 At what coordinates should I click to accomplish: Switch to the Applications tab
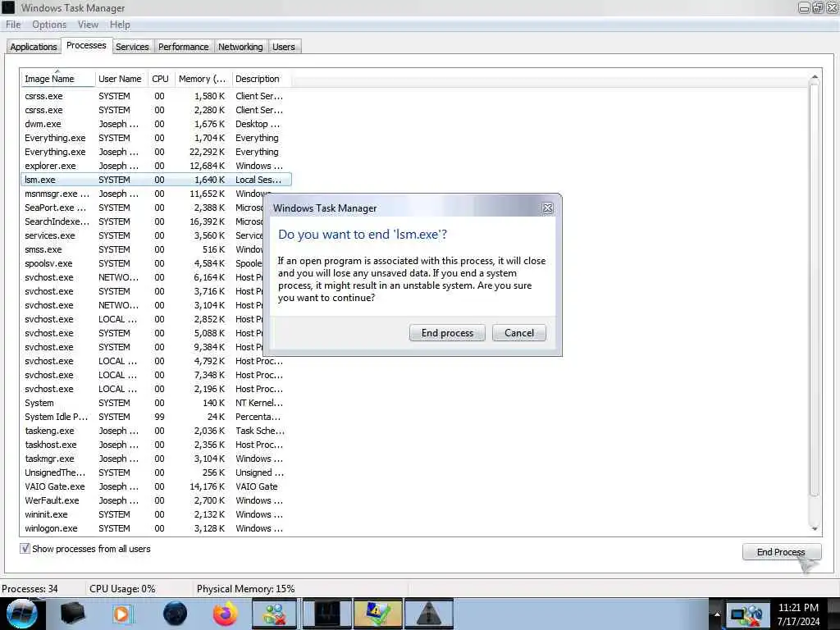tap(33, 47)
